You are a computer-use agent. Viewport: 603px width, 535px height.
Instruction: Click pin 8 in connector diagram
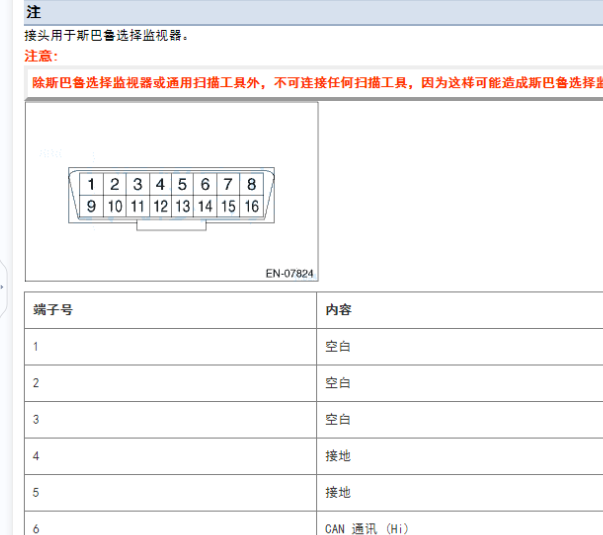252,184
